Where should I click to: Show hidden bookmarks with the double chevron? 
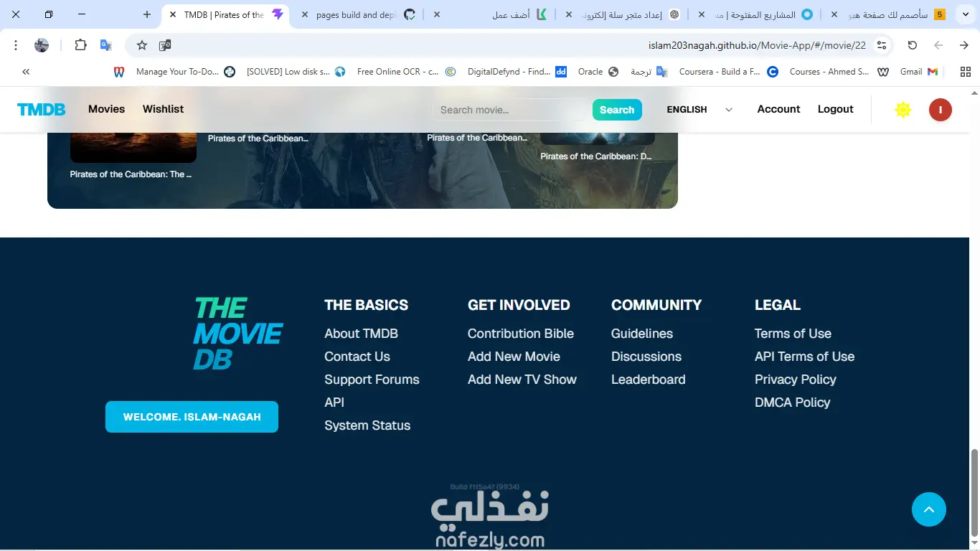(26, 72)
